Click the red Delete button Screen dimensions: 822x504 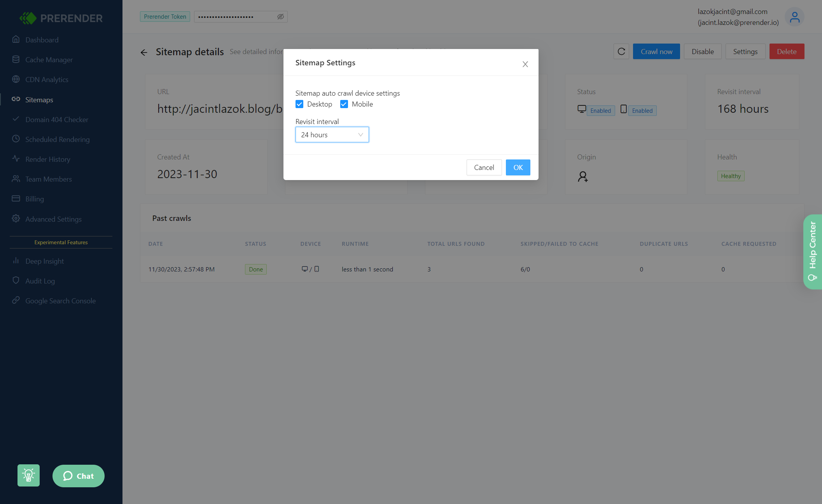coord(787,51)
